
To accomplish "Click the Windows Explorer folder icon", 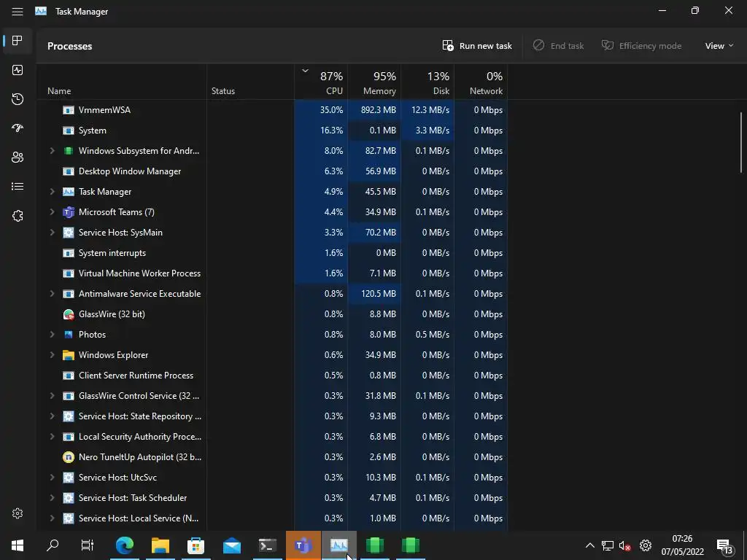I will pos(69,355).
